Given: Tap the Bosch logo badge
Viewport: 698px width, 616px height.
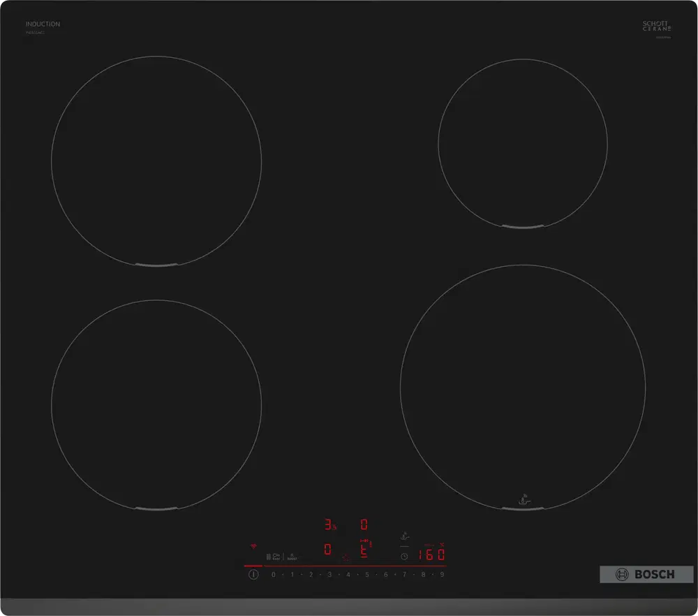Looking at the screenshot, I should click(x=646, y=574).
